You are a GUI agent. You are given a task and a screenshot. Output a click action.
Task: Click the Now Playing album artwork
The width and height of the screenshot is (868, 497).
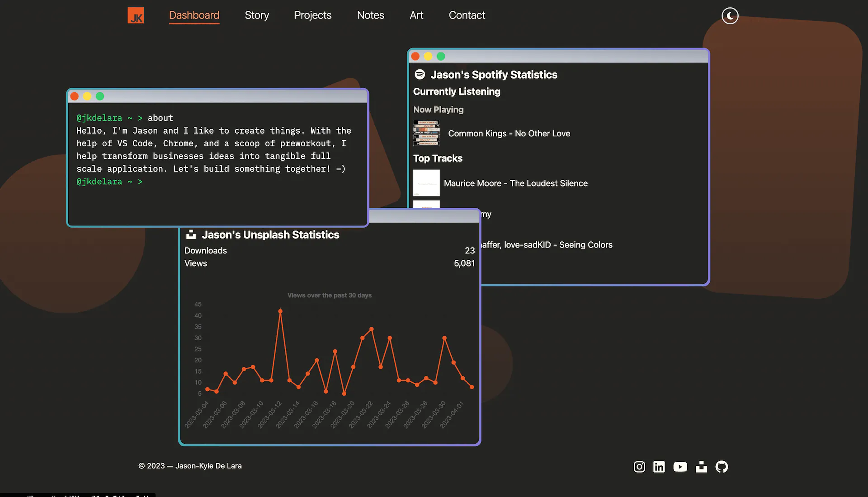pos(426,133)
